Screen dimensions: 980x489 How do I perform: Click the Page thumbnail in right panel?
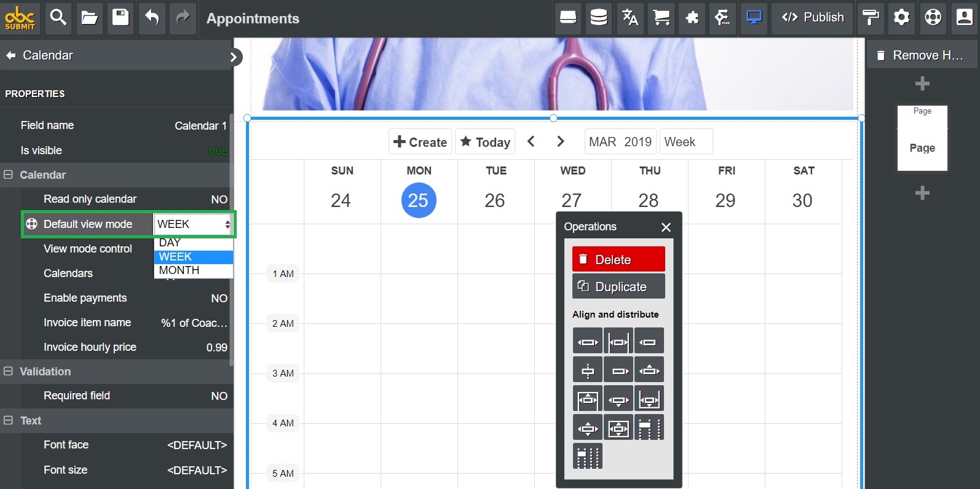(922, 138)
